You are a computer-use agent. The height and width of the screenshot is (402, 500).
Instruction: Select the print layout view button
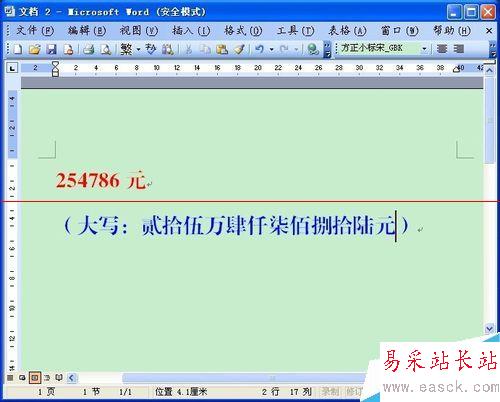(x=35, y=378)
